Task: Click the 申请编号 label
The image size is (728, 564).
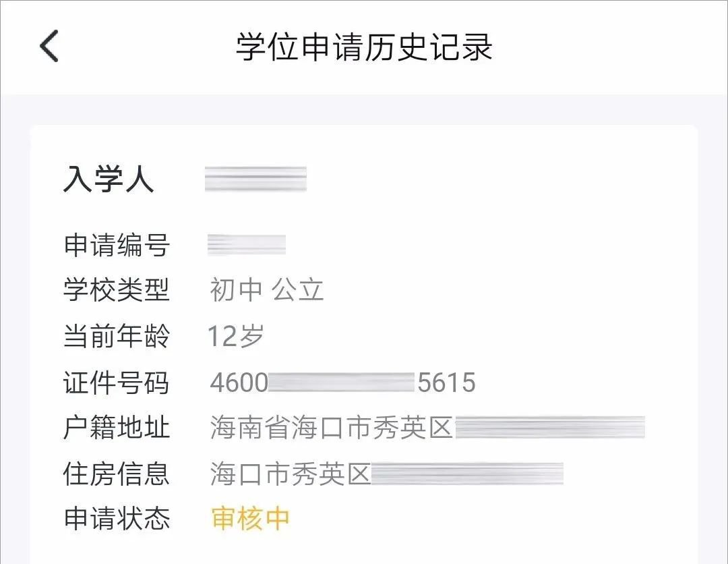Action: tap(116, 246)
